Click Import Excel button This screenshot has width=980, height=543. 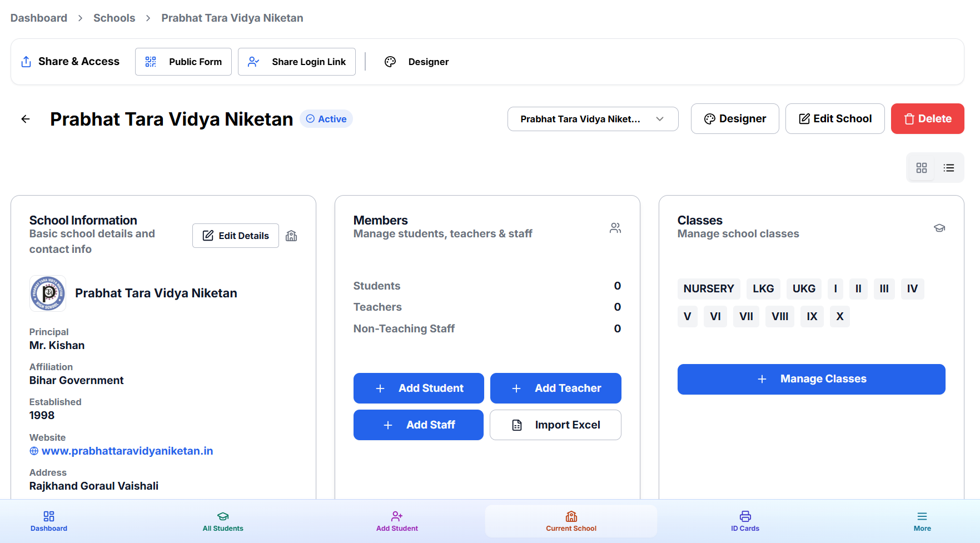(x=555, y=425)
